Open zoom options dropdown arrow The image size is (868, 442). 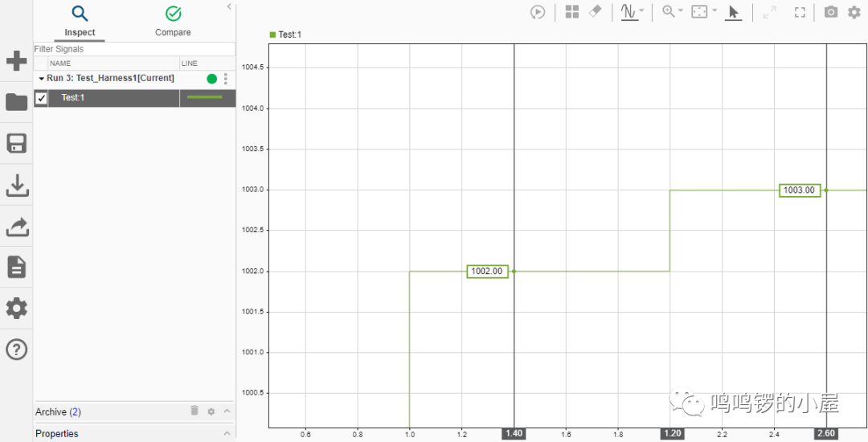pyautogui.click(x=681, y=10)
